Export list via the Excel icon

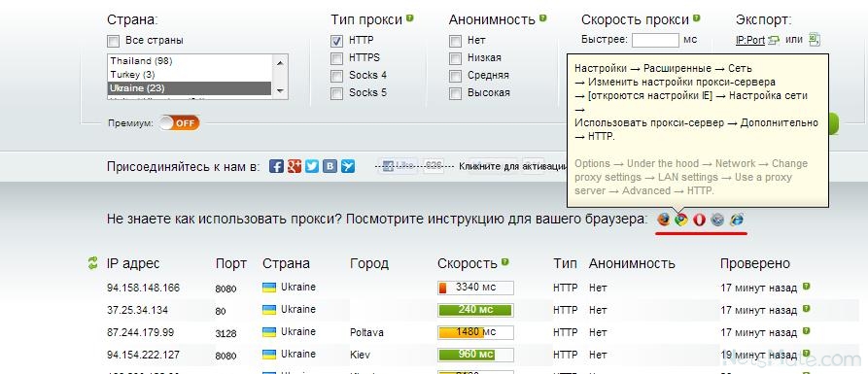[815, 39]
